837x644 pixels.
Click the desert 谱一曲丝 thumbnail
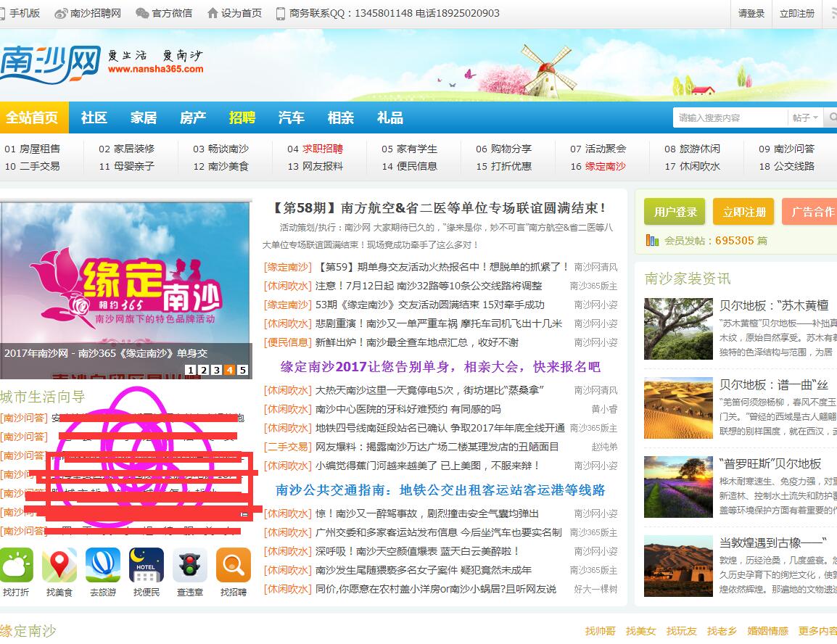[x=678, y=408]
